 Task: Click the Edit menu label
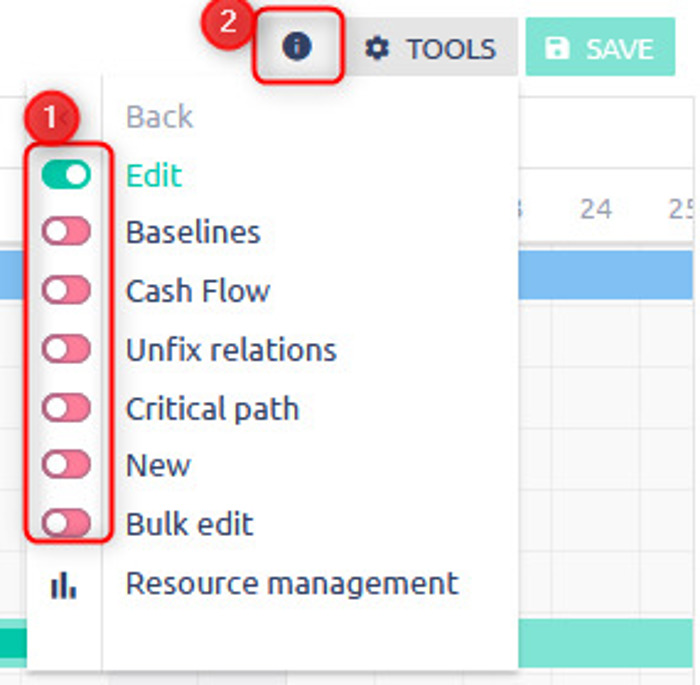[x=154, y=175]
